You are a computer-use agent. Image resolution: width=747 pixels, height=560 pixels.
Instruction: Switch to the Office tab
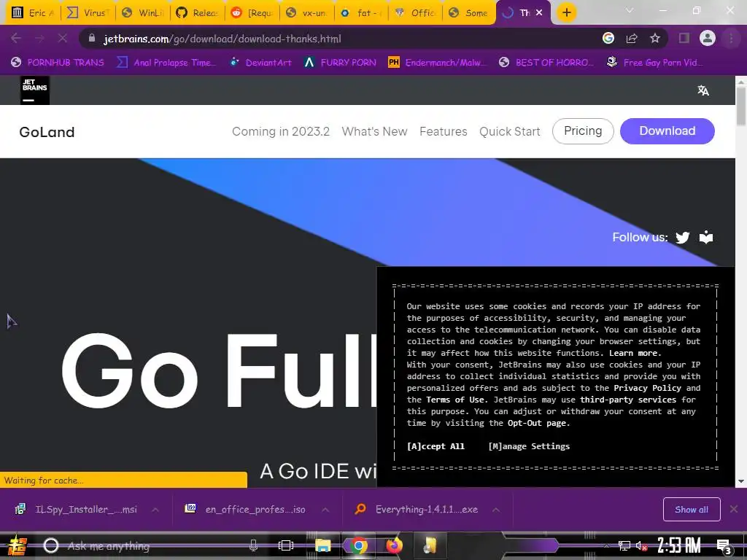[x=415, y=13]
